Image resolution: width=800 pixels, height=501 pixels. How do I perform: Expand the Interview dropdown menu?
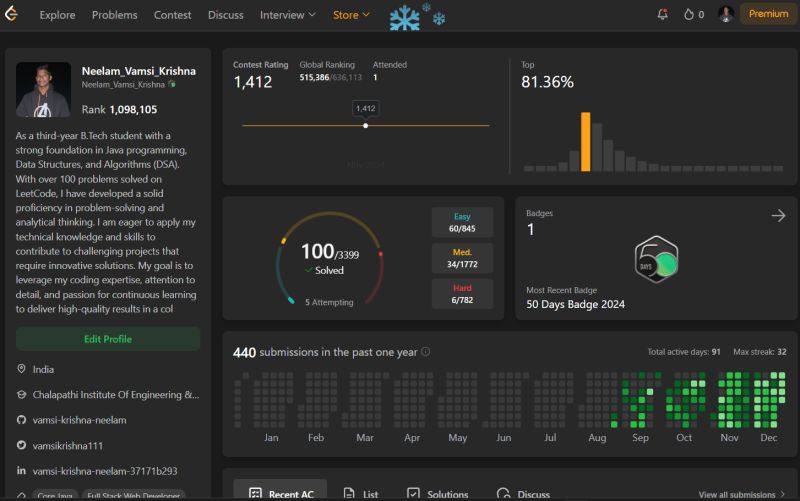[288, 15]
